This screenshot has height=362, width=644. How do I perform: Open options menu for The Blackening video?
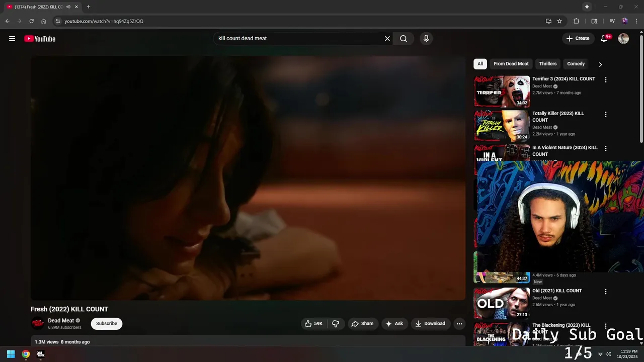point(606,326)
